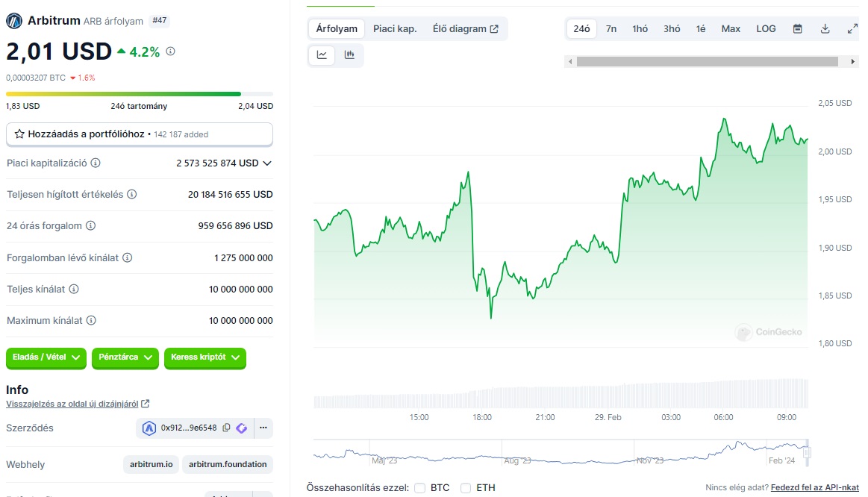Click the 2,01 USD price value
Viewport: 868px width, 497px height.
click(x=59, y=51)
